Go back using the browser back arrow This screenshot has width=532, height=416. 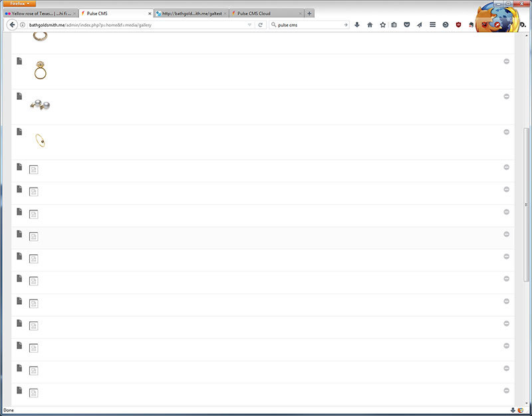tap(12, 25)
